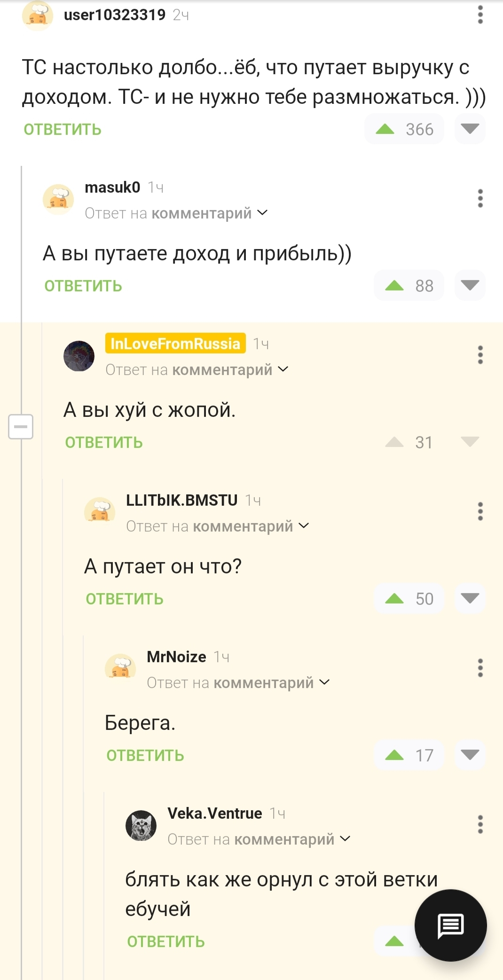Image resolution: width=503 pixels, height=980 pixels.
Task: Upvote LLITbIK.BMSTU's comment
Action: point(394,598)
